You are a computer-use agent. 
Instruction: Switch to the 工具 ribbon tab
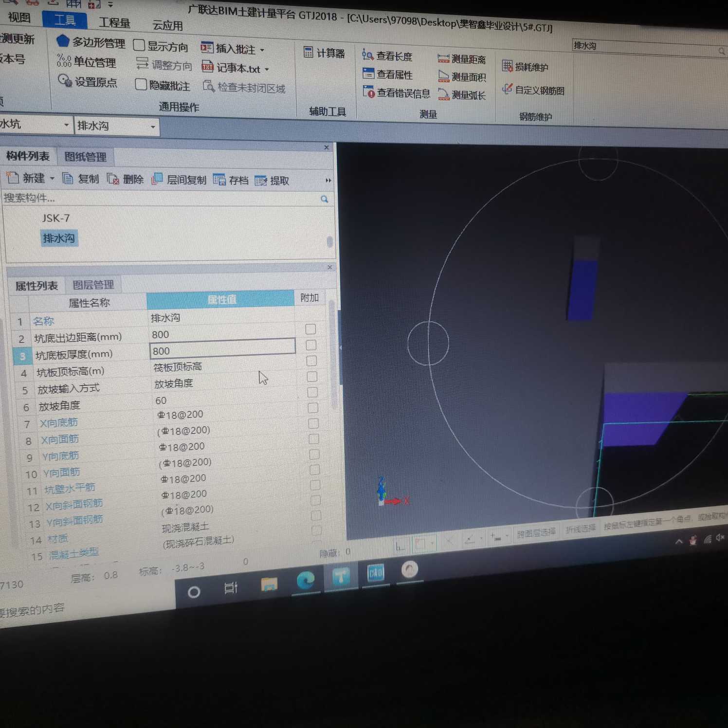point(65,20)
